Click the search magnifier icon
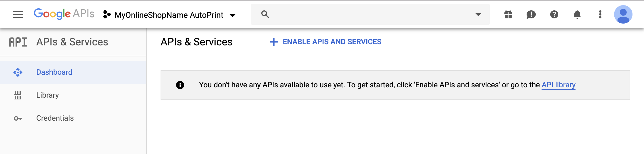Image resolution: width=644 pixels, height=154 pixels. tap(265, 14)
